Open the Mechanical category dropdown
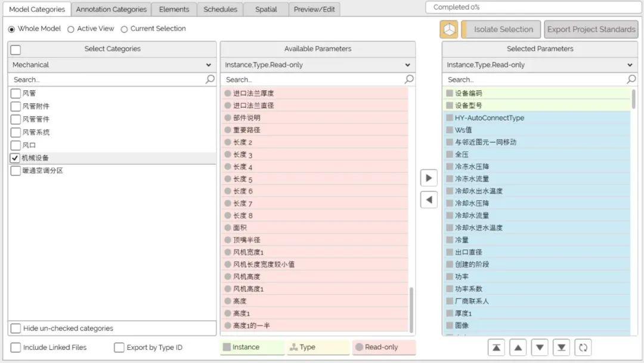The width and height of the screenshot is (644, 363). [110, 64]
